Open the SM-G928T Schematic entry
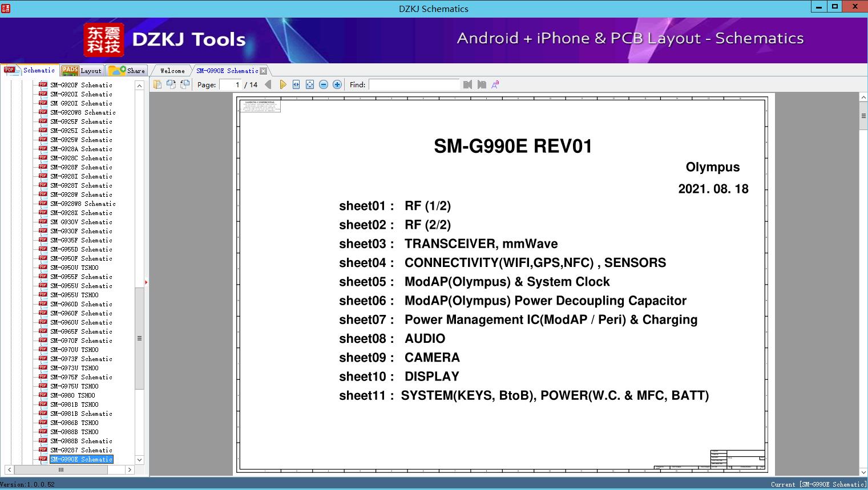 click(x=81, y=185)
